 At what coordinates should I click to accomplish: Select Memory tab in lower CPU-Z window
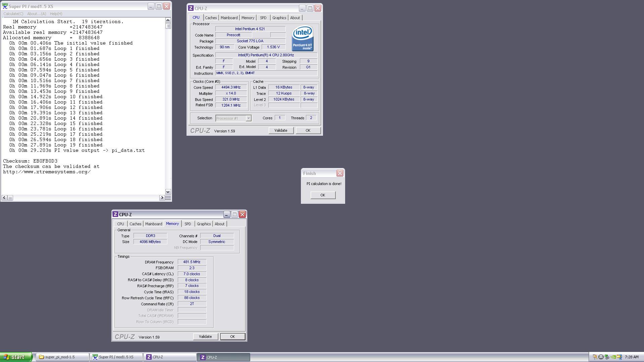(172, 224)
